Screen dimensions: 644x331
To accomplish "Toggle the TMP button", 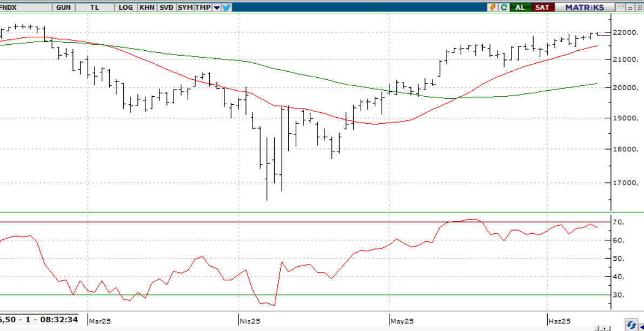I will (x=203, y=8).
